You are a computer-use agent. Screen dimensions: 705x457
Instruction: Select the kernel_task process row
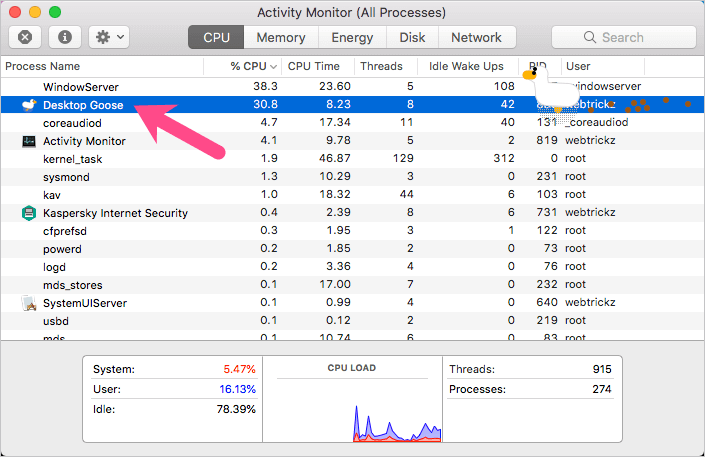(x=352, y=158)
